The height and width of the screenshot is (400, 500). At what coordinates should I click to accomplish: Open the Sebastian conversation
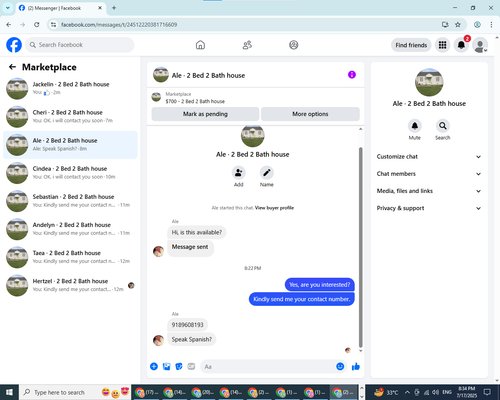pyautogui.click(x=70, y=201)
